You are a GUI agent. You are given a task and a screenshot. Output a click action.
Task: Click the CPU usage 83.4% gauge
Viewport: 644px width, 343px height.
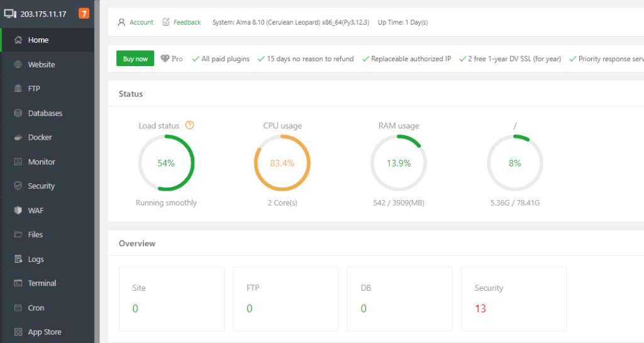pos(282,163)
